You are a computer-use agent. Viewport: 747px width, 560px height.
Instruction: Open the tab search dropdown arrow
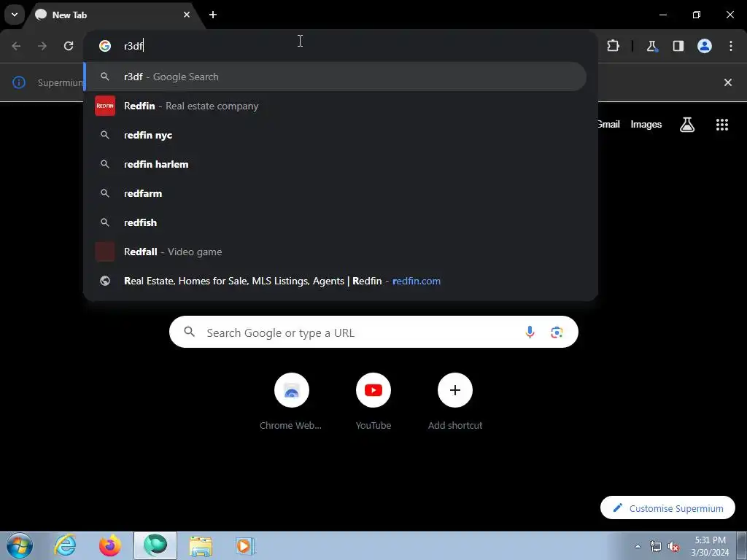[x=15, y=15]
